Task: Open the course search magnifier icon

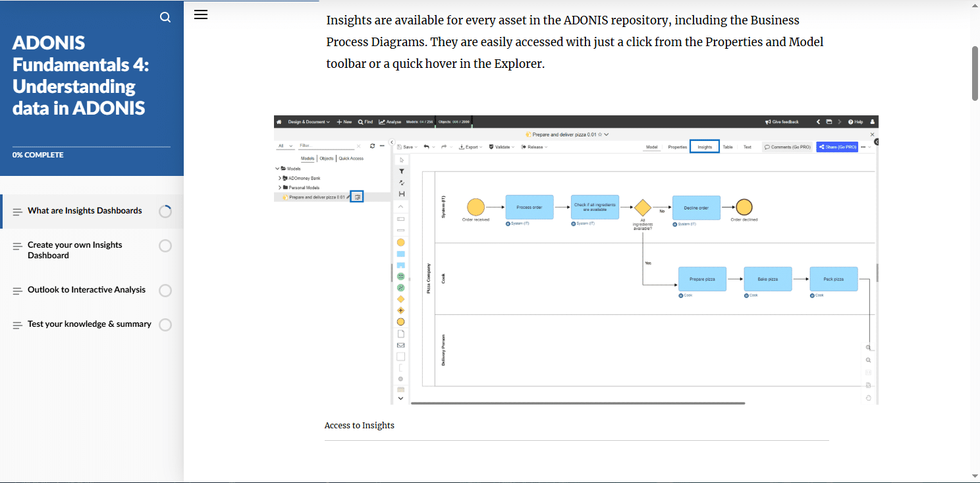Action: click(165, 17)
